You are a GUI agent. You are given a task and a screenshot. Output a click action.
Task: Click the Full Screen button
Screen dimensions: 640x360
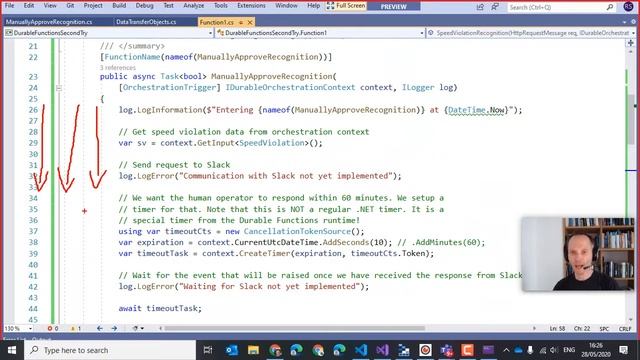(x=346, y=6)
